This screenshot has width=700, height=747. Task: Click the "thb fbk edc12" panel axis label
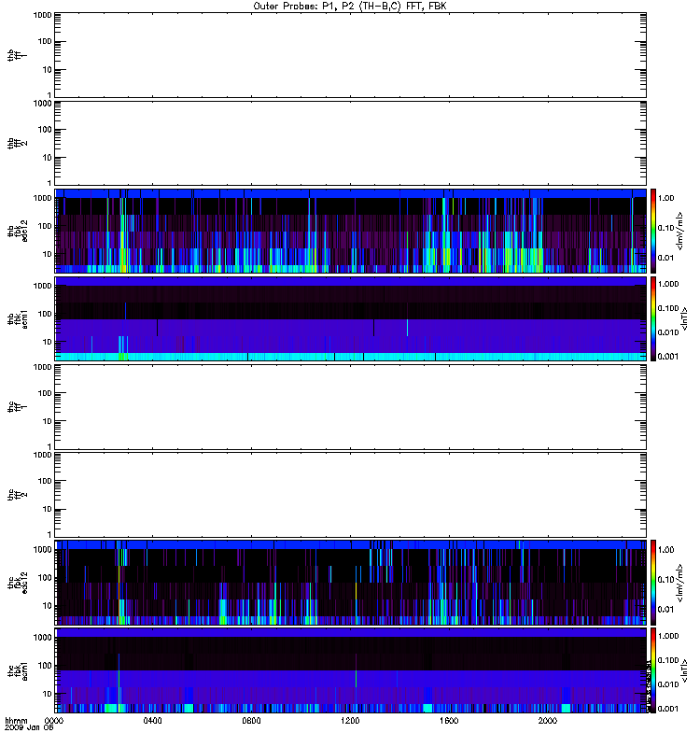click(x=17, y=231)
